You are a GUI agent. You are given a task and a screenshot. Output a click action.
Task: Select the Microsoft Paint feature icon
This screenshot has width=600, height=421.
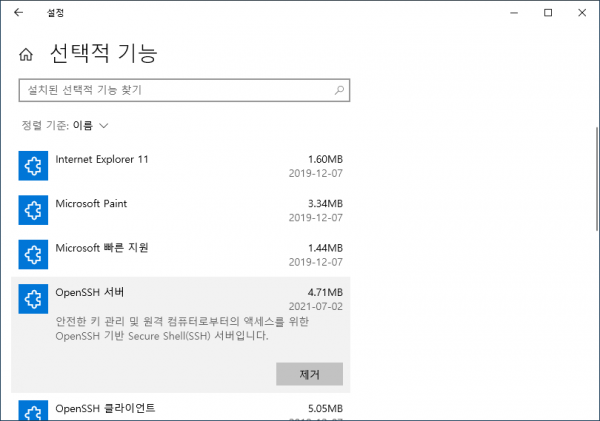(33, 210)
